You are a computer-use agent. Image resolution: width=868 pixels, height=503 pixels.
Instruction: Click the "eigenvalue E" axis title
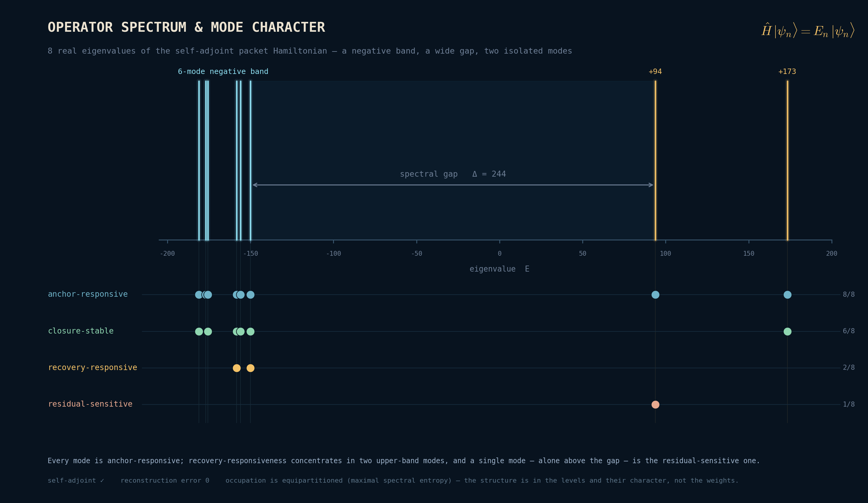(499, 269)
